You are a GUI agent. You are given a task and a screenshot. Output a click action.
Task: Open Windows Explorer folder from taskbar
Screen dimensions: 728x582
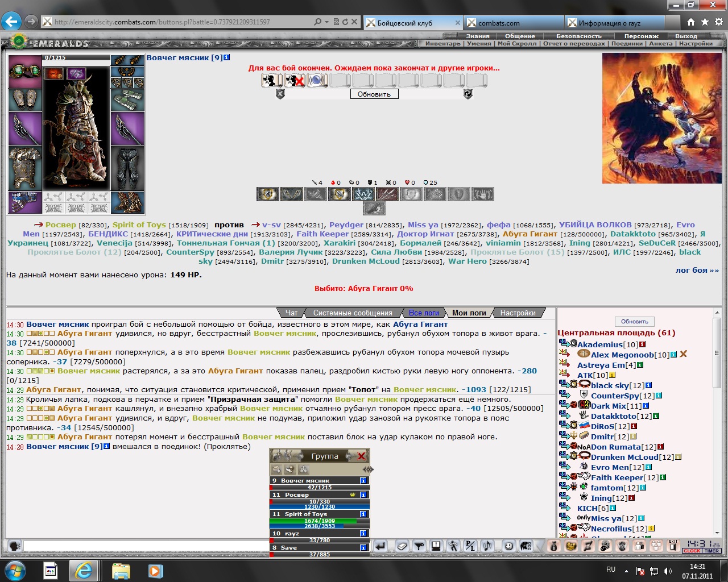121,570
